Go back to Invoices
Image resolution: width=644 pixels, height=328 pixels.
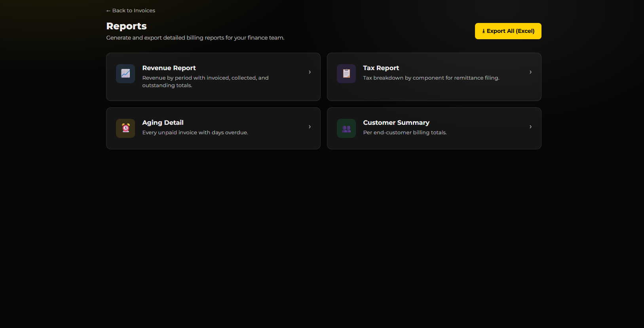click(x=131, y=11)
